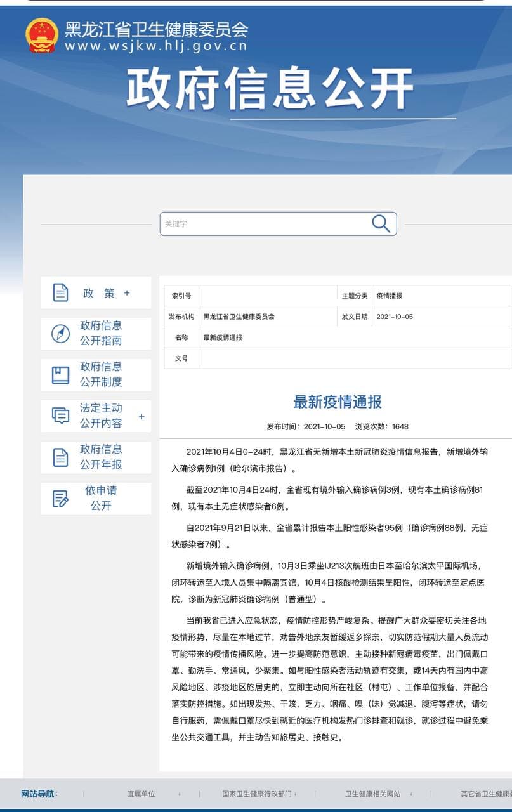512x812 pixels.
Task: Open the 政策 sidebar menu item
Action: pyautogui.click(x=96, y=293)
